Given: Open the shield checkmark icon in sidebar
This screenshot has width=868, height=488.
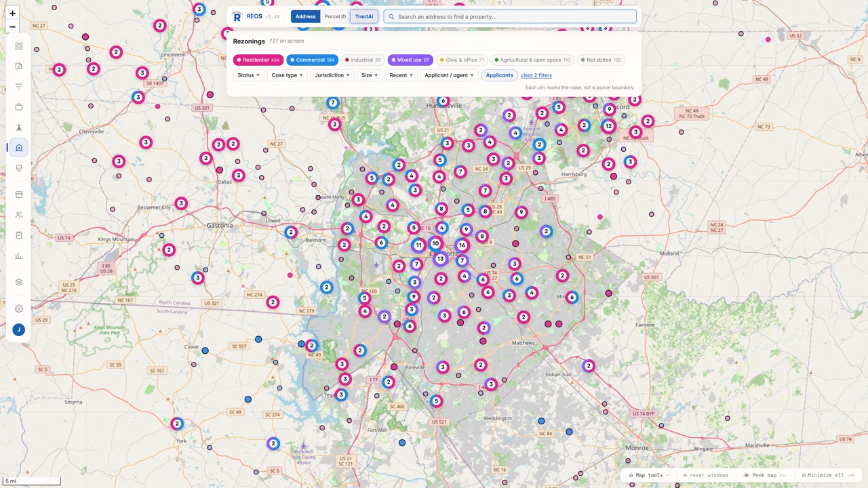Looking at the screenshot, I should pyautogui.click(x=19, y=167).
